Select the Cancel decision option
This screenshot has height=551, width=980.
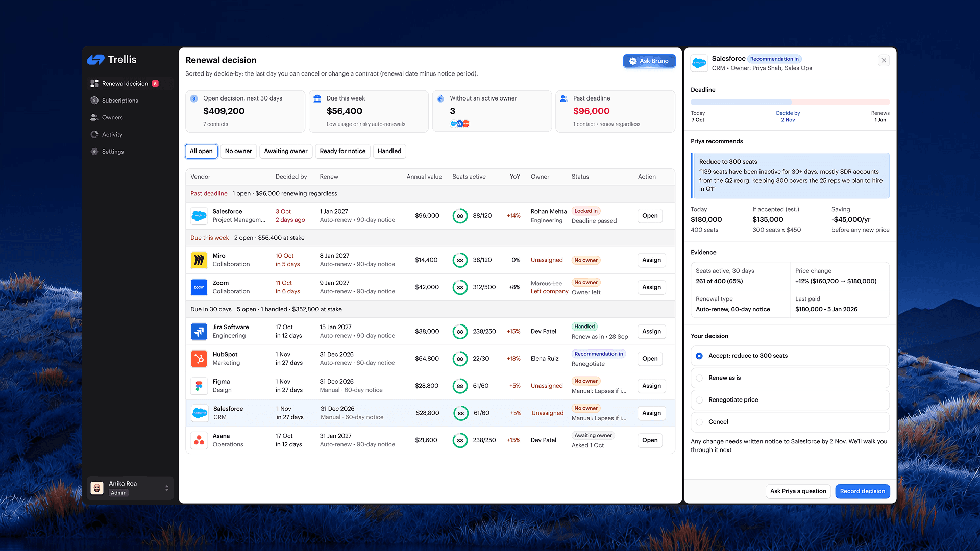coord(790,422)
